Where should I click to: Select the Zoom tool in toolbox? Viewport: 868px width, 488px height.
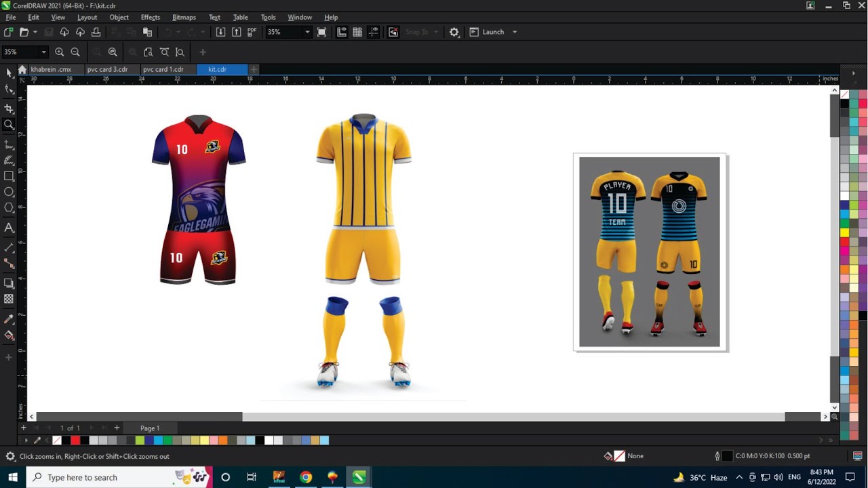click(x=9, y=125)
